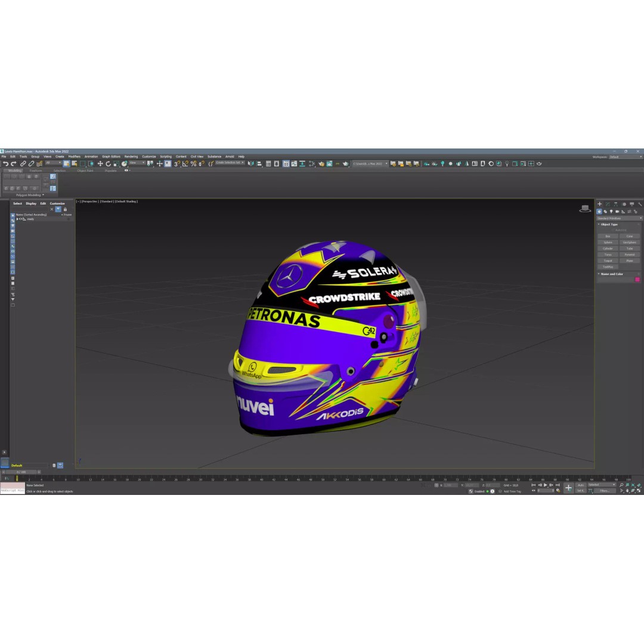This screenshot has width=644, height=644.
Task: Activate the Select and Rotate tool
Action: [x=109, y=163]
